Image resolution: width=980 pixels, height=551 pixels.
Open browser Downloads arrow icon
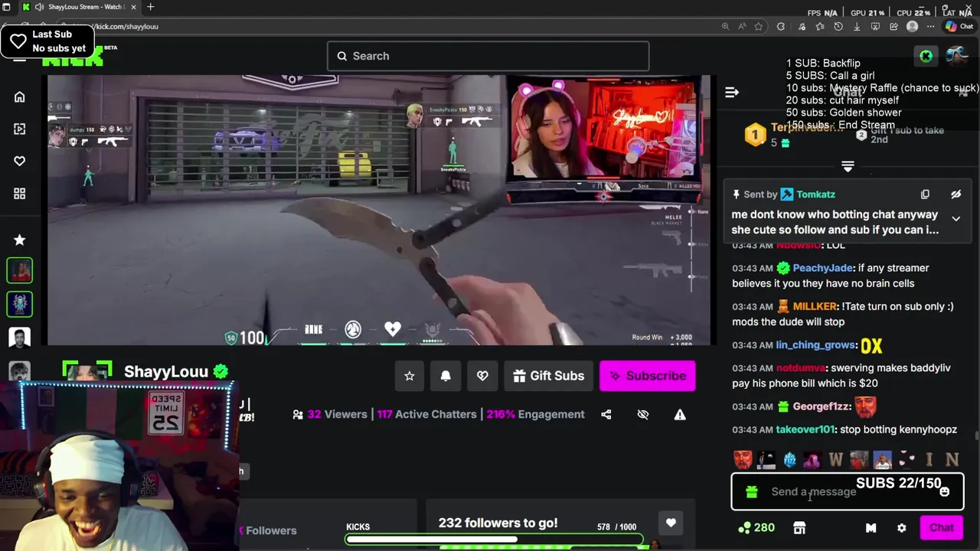857,26
